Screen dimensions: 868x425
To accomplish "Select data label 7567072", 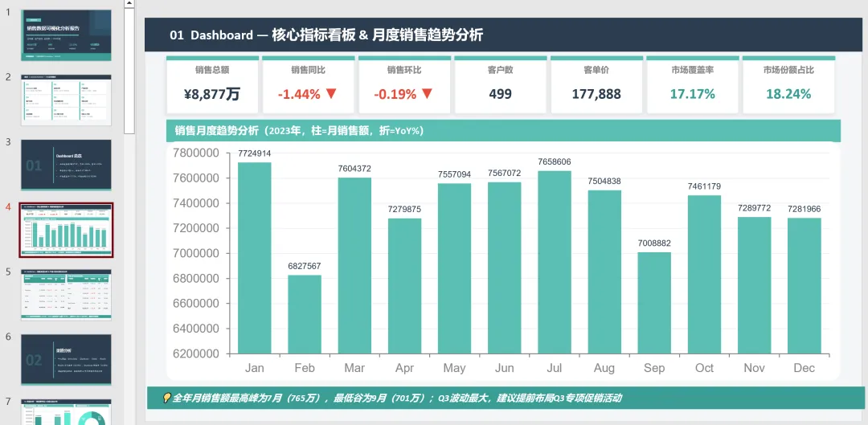I will click(504, 174).
